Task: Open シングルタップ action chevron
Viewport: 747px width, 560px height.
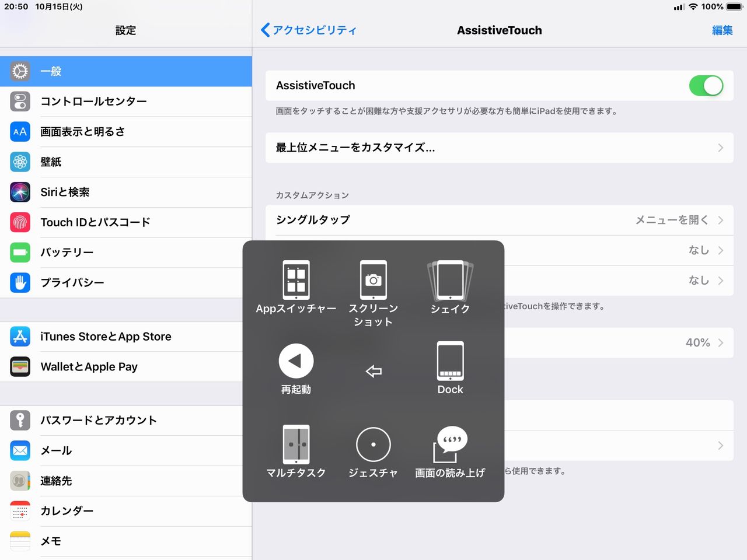Action: pyautogui.click(x=721, y=220)
